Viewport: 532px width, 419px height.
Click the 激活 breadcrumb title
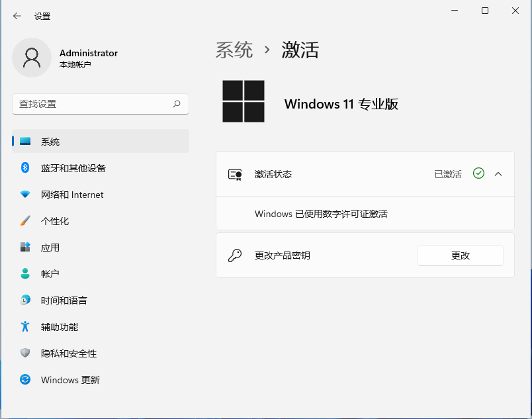pos(300,50)
